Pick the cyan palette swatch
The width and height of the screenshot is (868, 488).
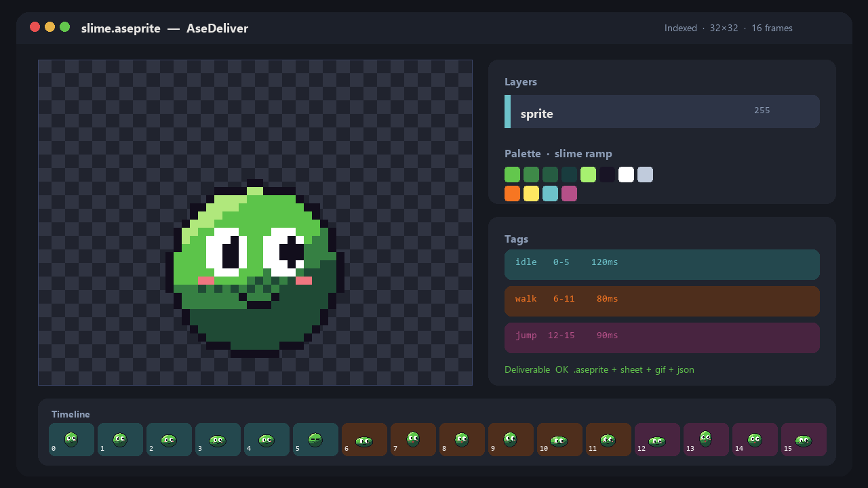[550, 194]
